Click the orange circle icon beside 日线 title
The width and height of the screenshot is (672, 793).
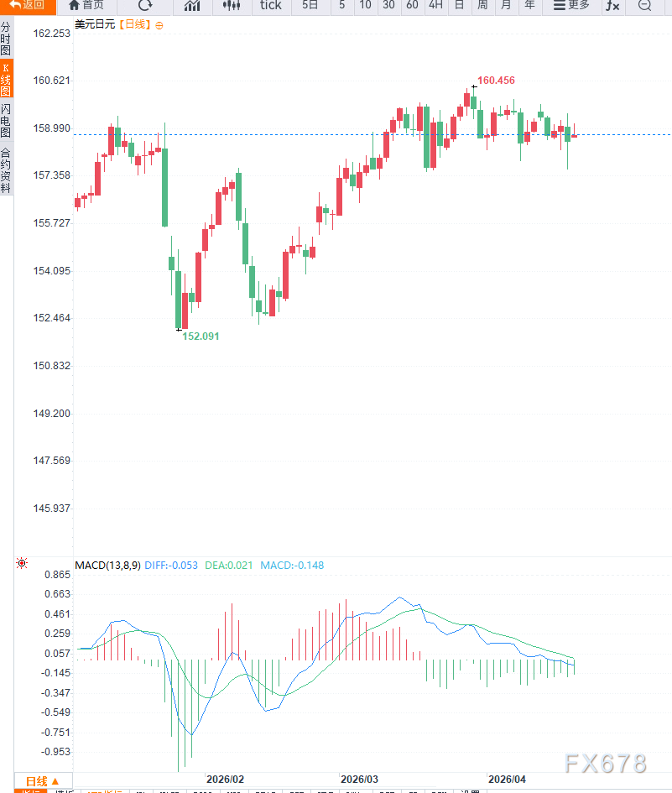tap(160, 25)
